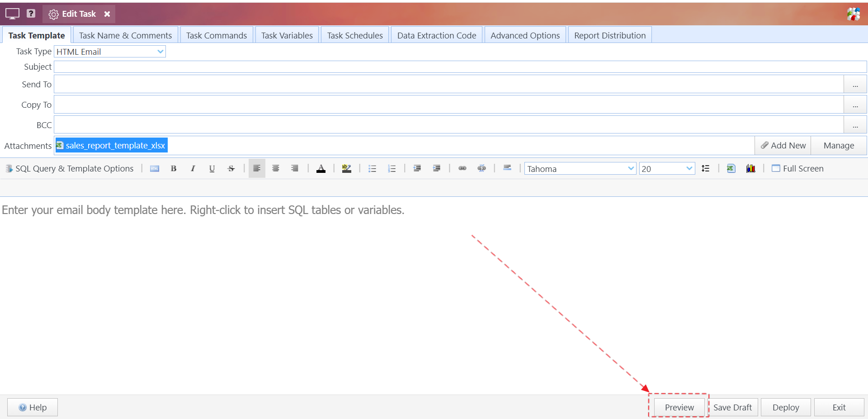Align text left

(257, 168)
